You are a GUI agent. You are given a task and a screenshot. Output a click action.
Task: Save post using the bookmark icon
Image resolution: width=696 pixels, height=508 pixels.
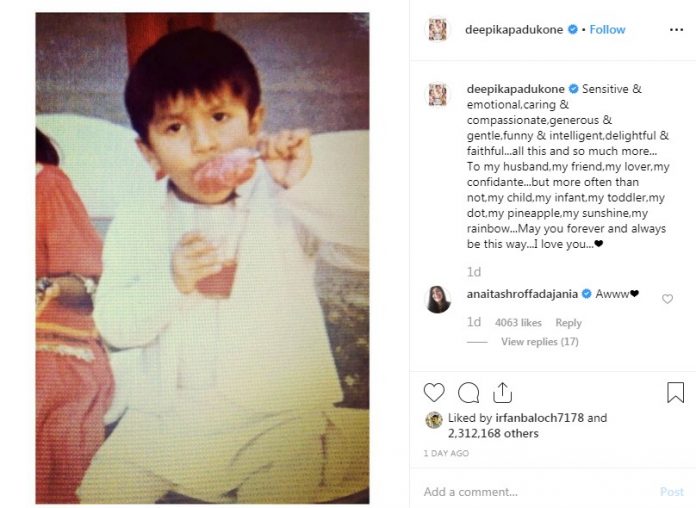pyautogui.click(x=675, y=392)
